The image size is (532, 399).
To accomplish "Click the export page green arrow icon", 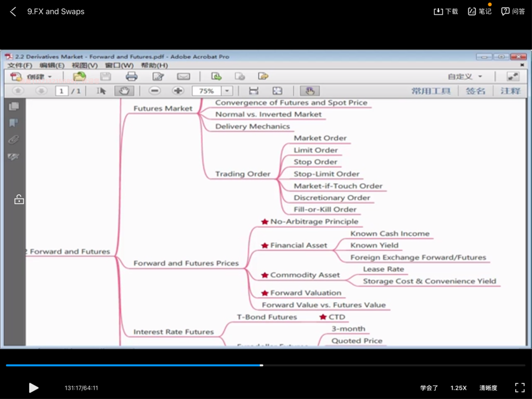I will pos(216,76).
